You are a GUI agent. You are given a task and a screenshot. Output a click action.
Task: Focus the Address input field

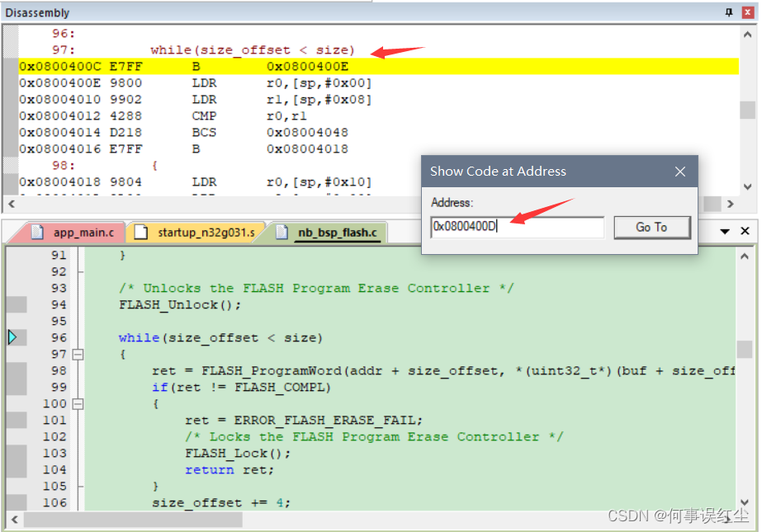517,227
